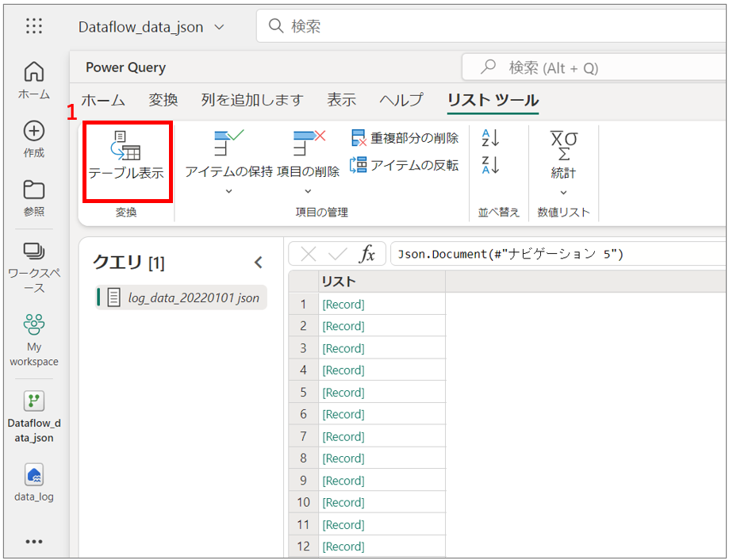Image resolution: width=729 pixels, height=560 pixels.
Task: Expand the Dataflow_data_json title dropdown
Action: click(219, 28)
